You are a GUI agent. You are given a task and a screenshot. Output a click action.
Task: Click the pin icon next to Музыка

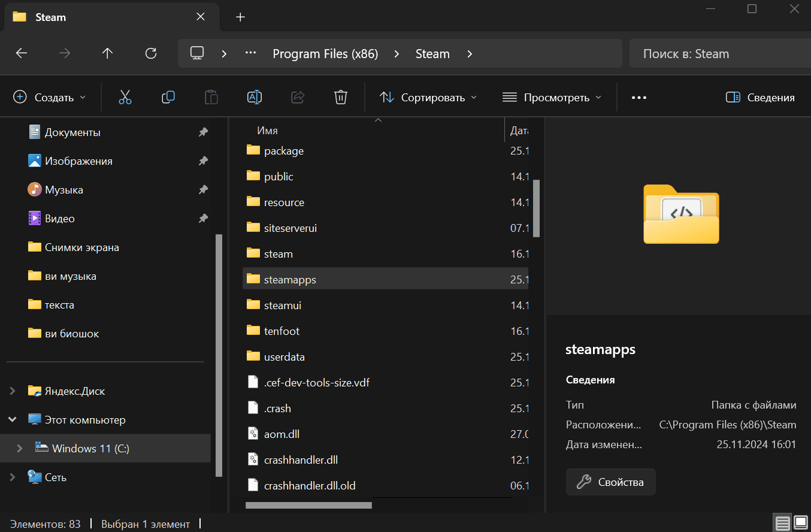coord(203,189)
